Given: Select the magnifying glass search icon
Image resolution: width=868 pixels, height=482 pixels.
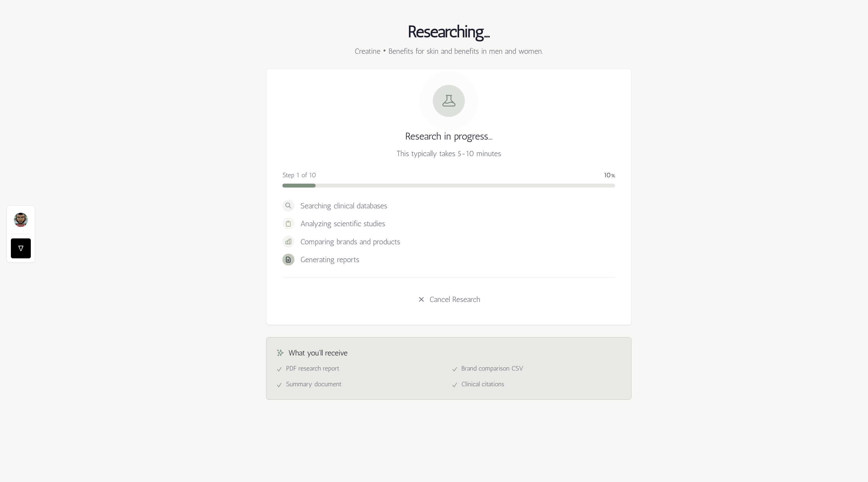Looking at the screenshot, I should (288, 205).
